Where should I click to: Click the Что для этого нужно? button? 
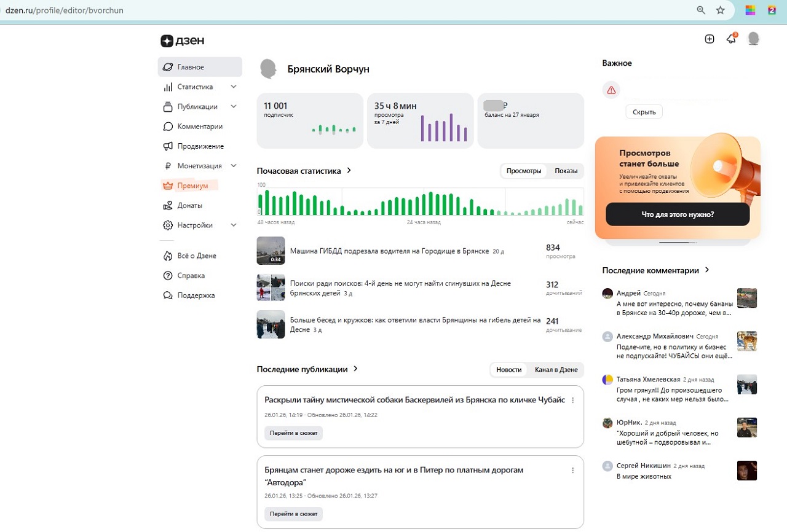point(677,214)
